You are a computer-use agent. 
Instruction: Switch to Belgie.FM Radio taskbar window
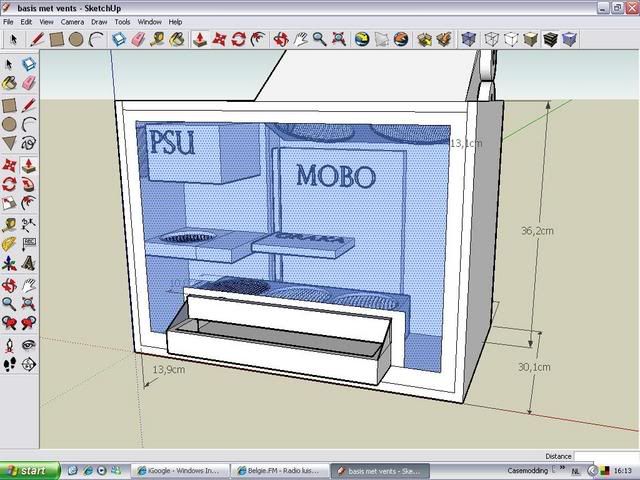coord(278,469)
